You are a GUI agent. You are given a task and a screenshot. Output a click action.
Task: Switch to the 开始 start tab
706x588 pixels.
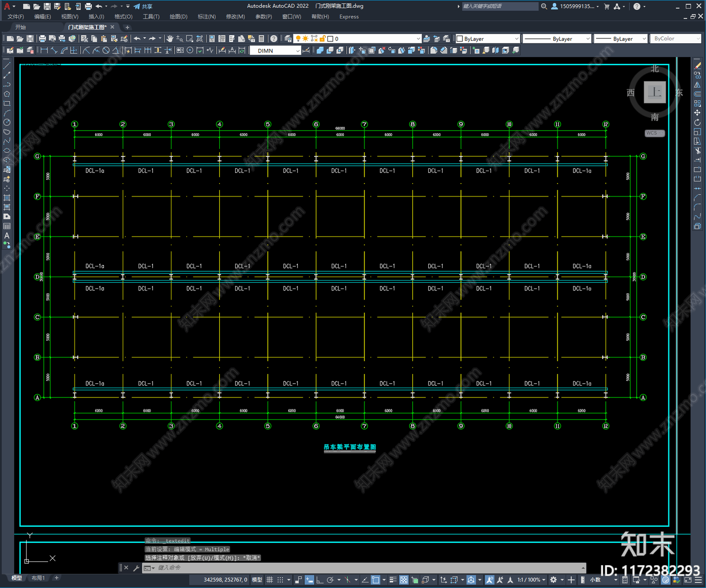coord(21,27)
